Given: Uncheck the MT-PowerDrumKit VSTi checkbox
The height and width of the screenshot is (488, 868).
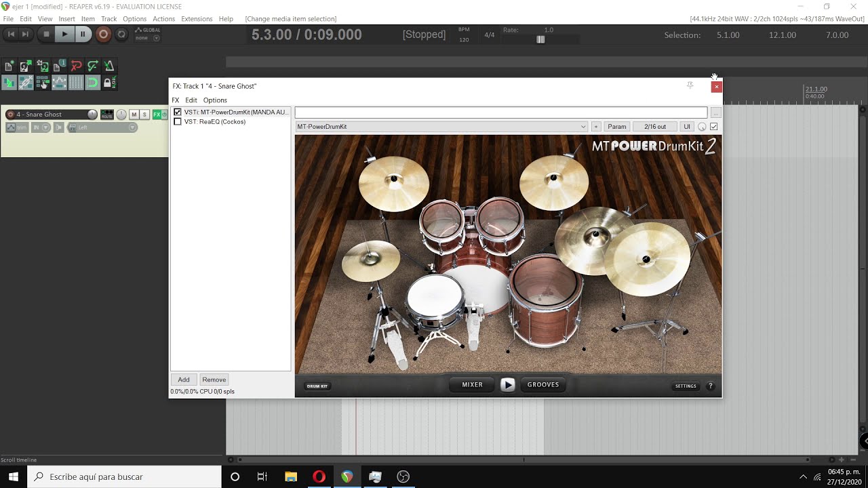Looking at the screenshot, I should point(178,113).
